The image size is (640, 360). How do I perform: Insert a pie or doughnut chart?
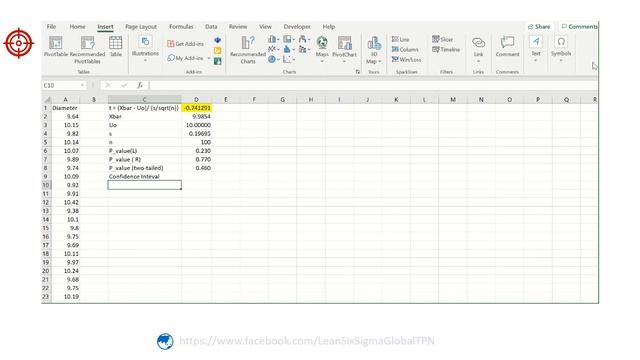273,59
